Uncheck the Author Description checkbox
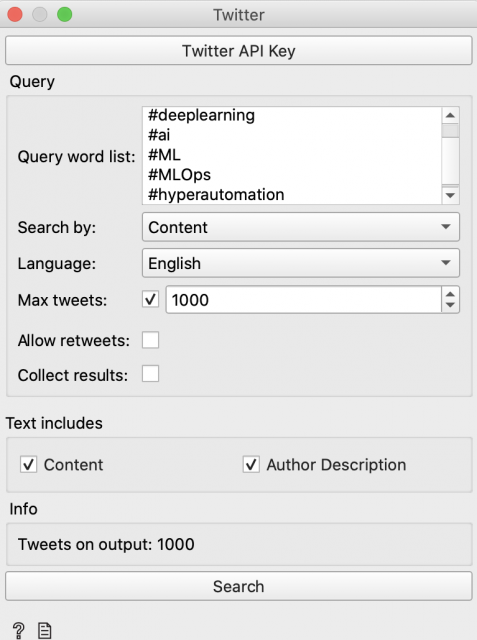Viewport: 477px width, 640px height. 251,464
